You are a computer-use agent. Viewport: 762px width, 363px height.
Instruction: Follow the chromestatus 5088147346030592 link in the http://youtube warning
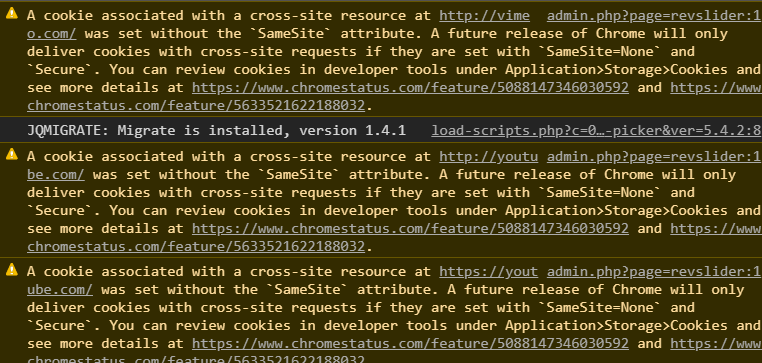(x=410, y=228)
